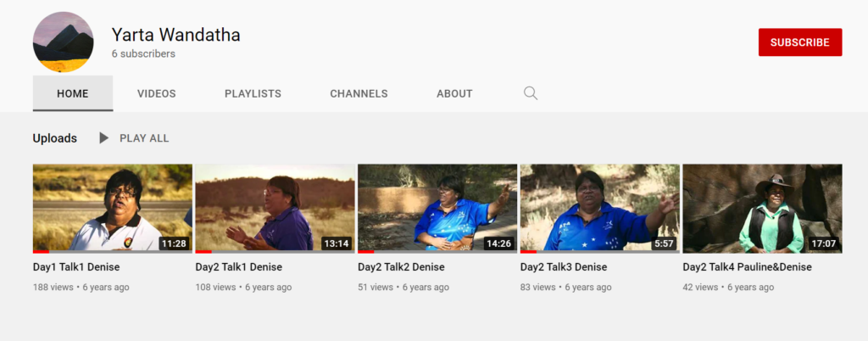Image resolution: width=868 pixels, height=341 pixels.
Task: Open the About tab
Action: [x=454, y=93]
